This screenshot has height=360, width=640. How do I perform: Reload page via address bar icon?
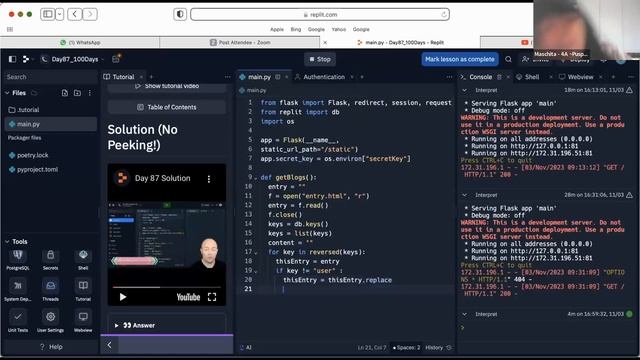click(x=444, y=15)
